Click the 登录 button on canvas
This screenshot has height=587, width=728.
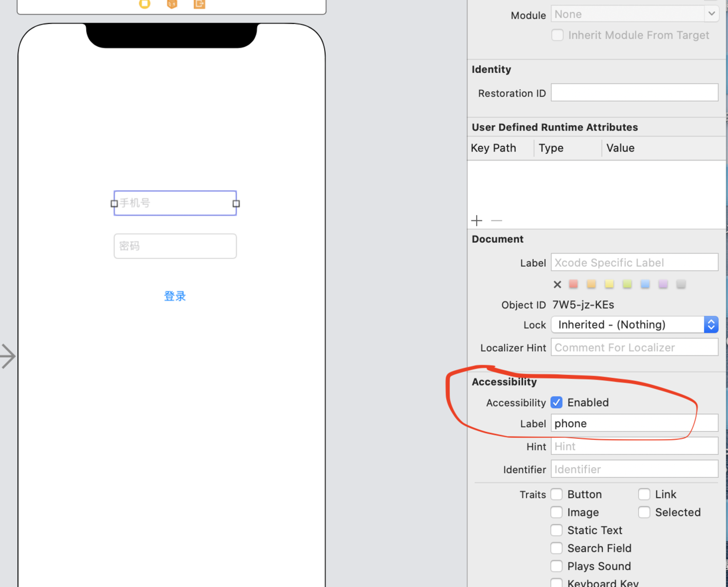(x=175, y=296)
